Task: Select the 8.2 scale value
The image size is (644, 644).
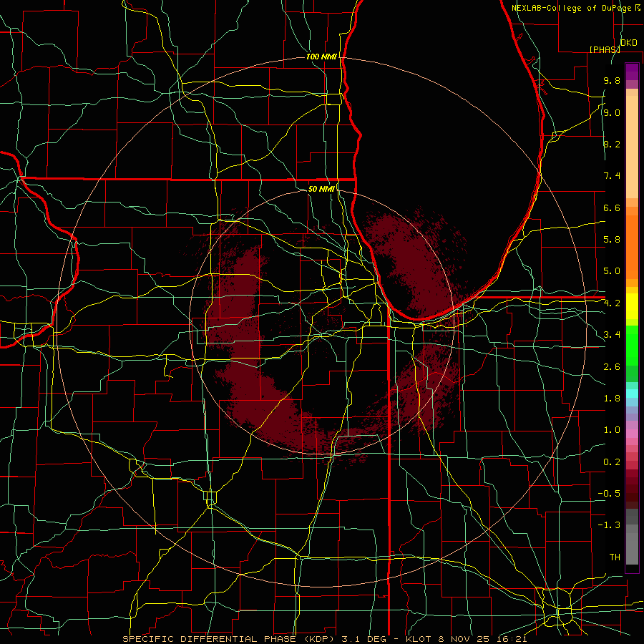Action: pos(612,144)
